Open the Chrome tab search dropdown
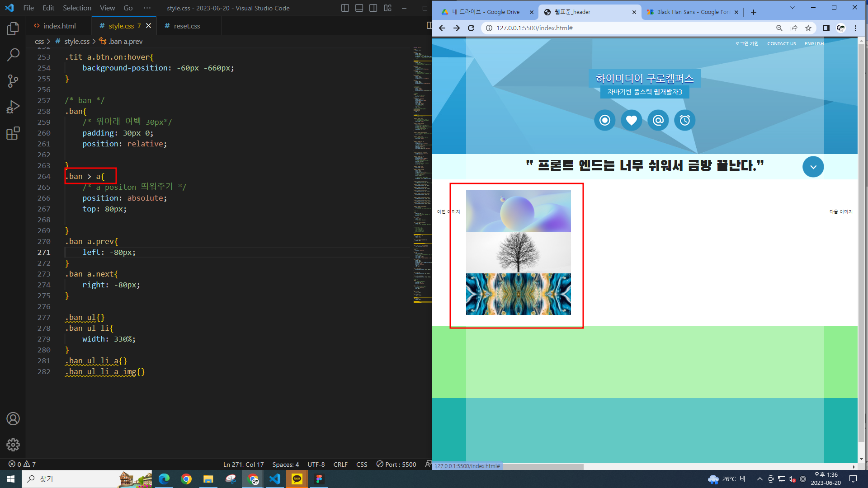The height and width of the screenshot is (488, 868). click(x=792, y=8)
